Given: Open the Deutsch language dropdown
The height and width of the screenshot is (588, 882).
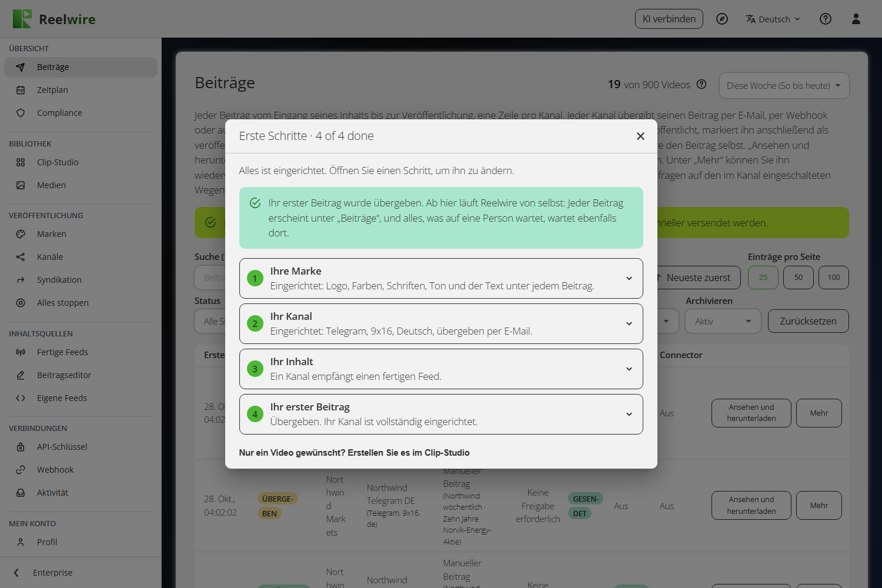Looking at the screenshot, I should [773, 19].
